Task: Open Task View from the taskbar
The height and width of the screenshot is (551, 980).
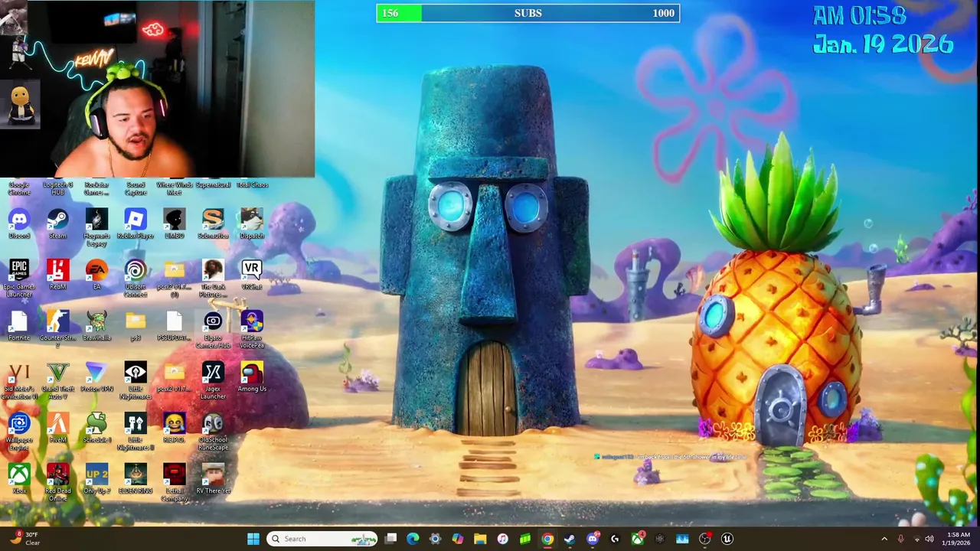Action: 390,539
